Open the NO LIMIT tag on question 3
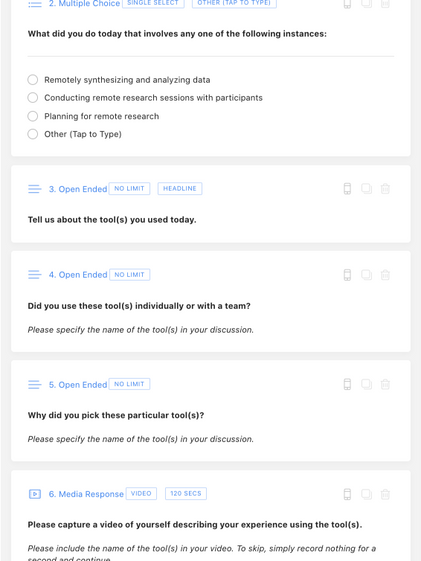The image size is (421, 561). pos(129,189)
